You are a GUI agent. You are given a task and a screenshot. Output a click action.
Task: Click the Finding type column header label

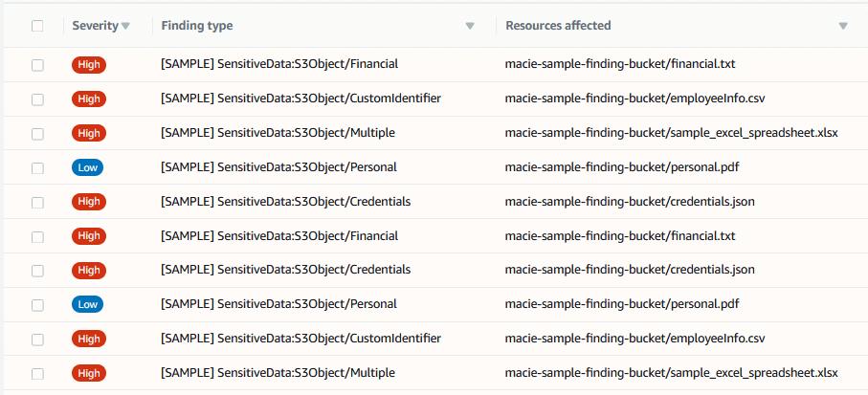(197, 26)
